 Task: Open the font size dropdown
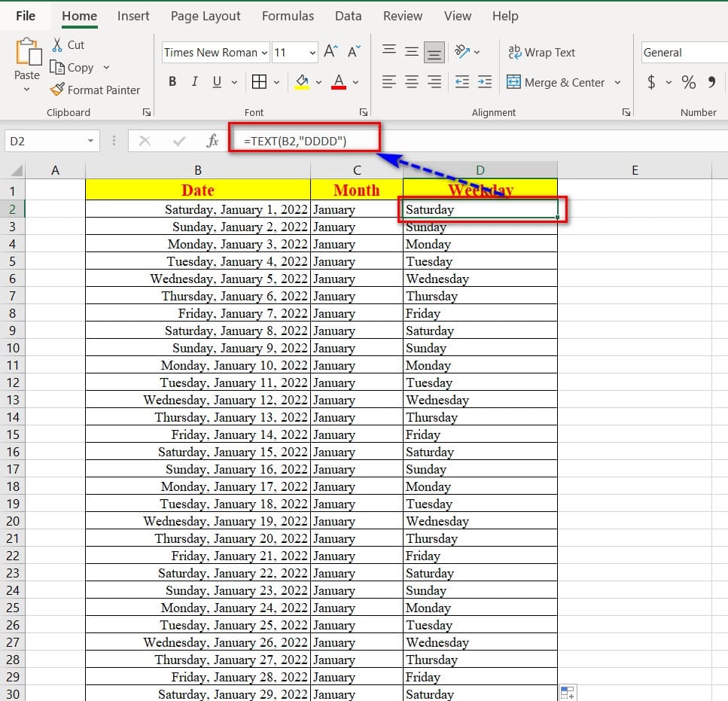(x=312, y=53)
